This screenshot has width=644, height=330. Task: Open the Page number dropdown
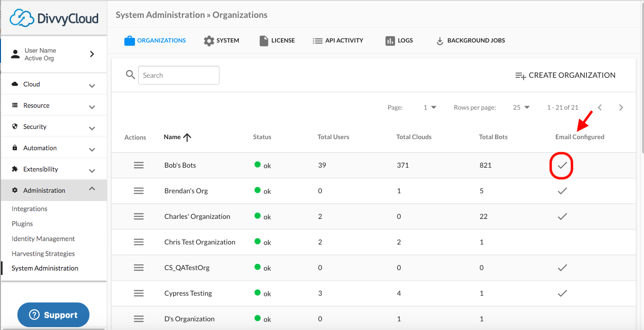point(430,107)
